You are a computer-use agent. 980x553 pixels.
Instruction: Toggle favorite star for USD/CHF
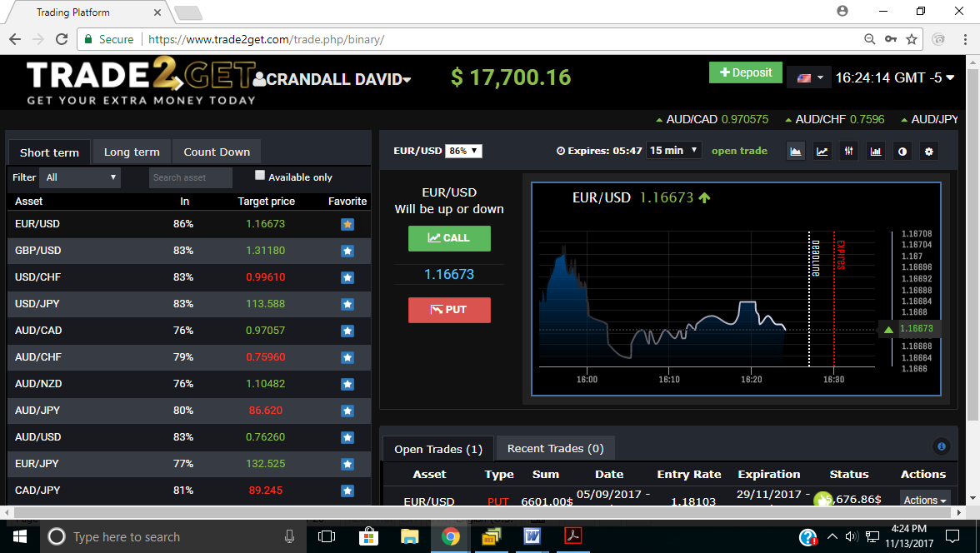pyautogui.click(x=347, y=277)
